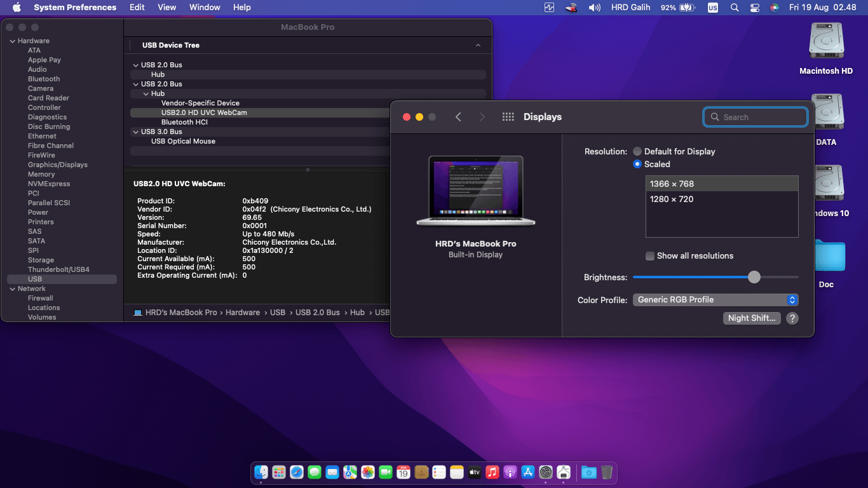Open the System Preferences menu
The height and width of the screenshot is (488, 868).
75,8
